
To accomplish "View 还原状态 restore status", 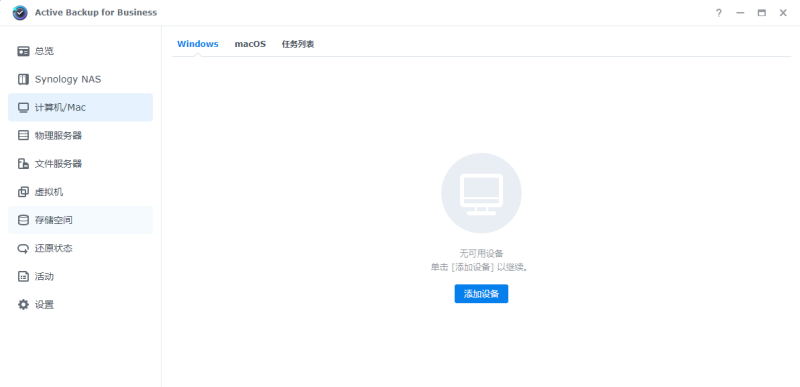I will coord(81,249).
